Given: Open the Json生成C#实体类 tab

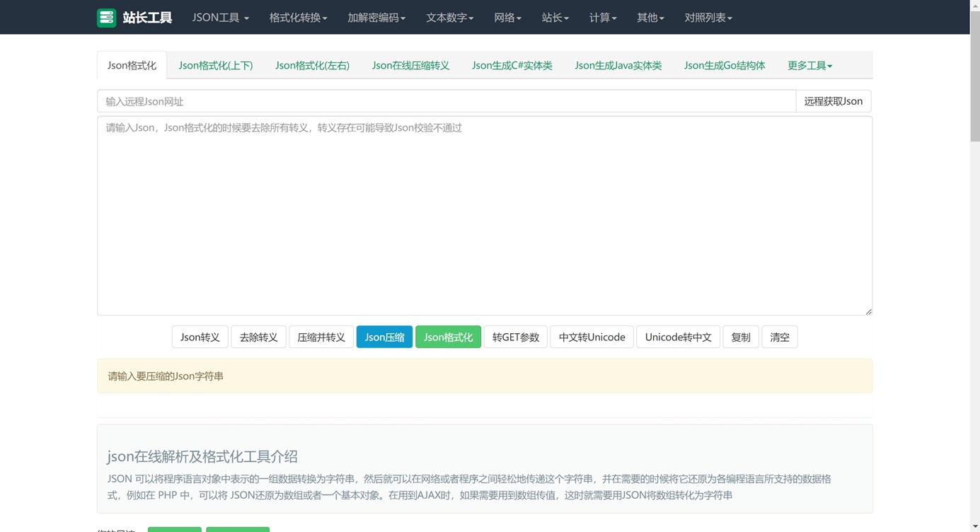Looking at the screenshot, I should point(512,65).
